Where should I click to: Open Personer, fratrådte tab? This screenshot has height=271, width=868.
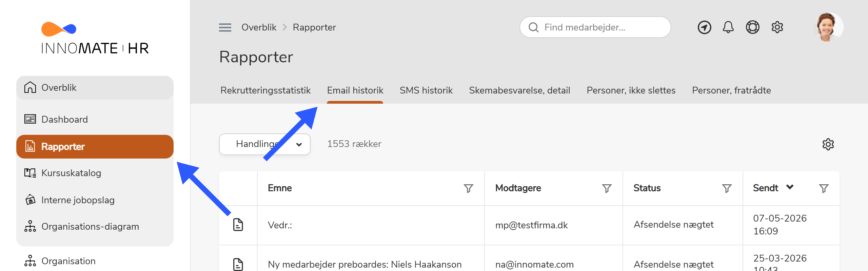(731, 90)
